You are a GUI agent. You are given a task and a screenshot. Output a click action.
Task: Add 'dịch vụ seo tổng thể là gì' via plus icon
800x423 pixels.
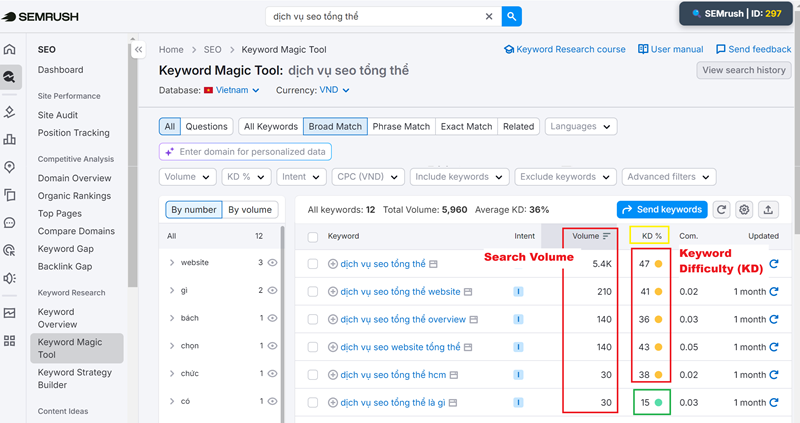point(333,403)
